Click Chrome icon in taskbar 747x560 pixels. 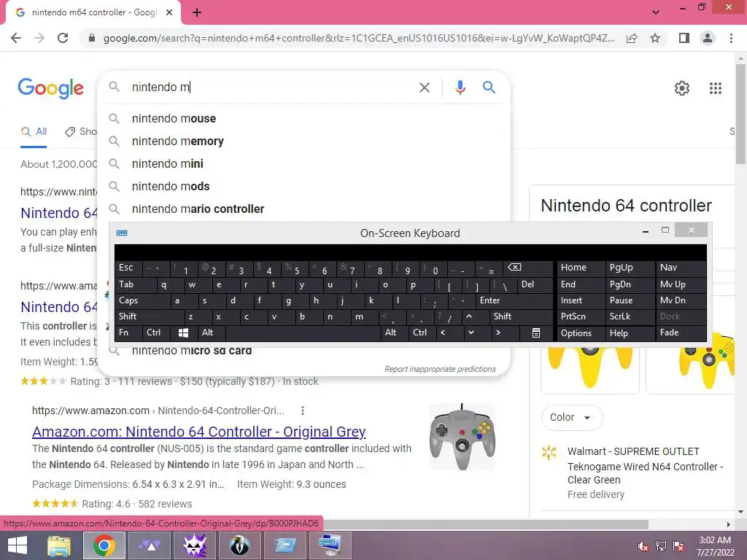pos(104,546)
